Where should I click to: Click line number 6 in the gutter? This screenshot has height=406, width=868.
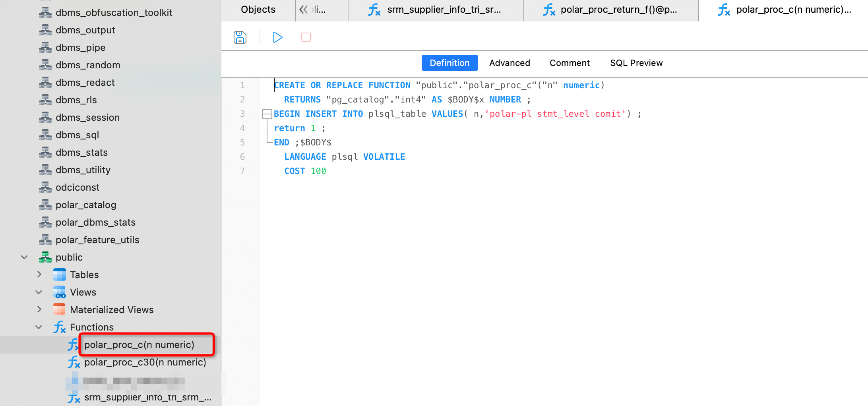click(x=242, y=157)
